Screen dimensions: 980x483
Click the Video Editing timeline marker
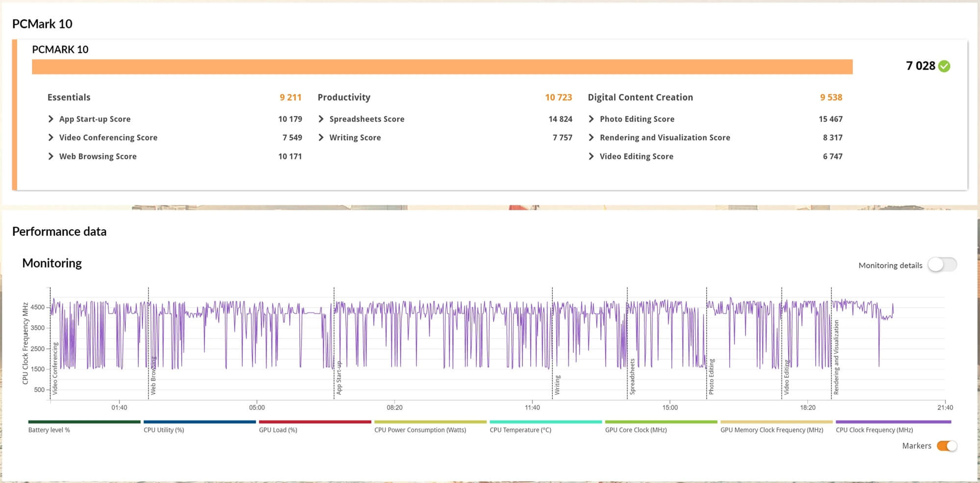[786, 377]
